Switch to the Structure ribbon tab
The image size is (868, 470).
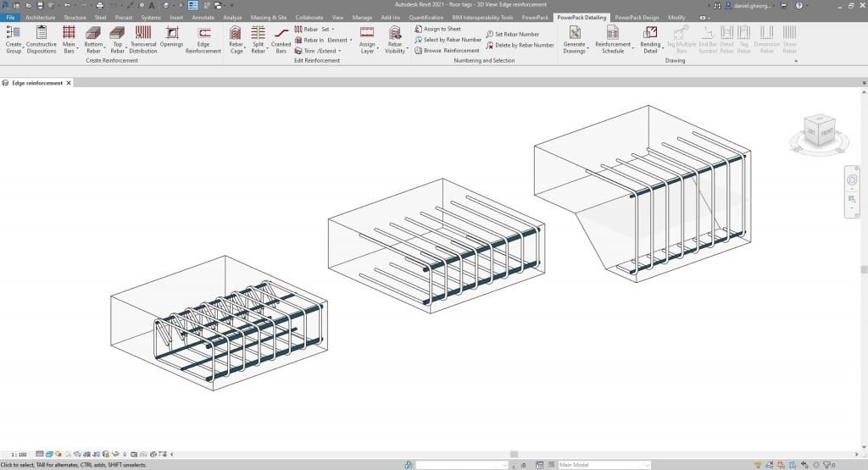click(x=75, y=18)
